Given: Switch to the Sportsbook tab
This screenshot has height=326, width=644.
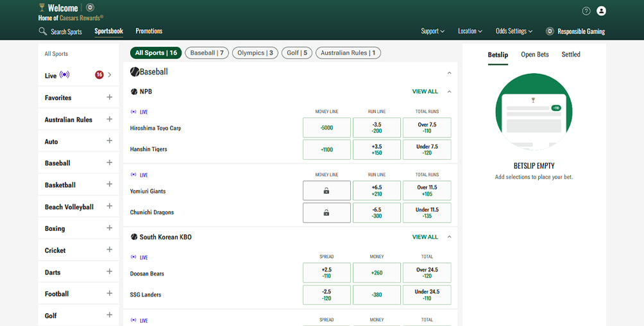Looking at the screenshot, I should point(109,31).
